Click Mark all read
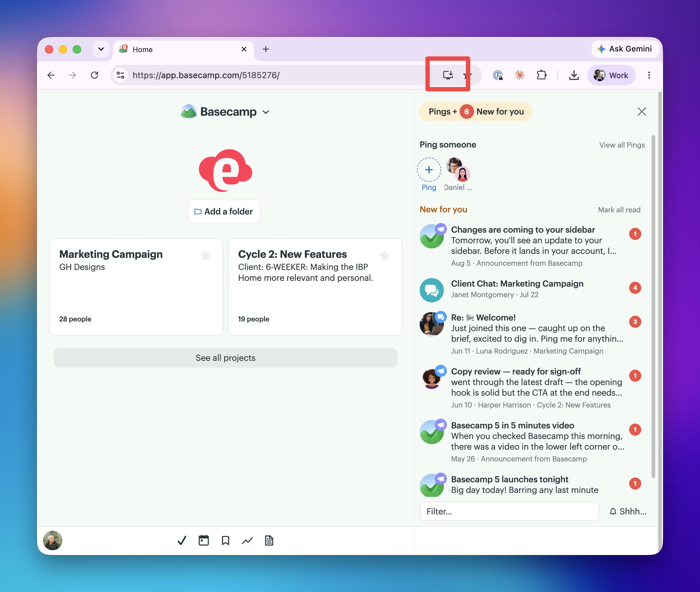This screenshot has height=592, width=700. pos(619,210)
